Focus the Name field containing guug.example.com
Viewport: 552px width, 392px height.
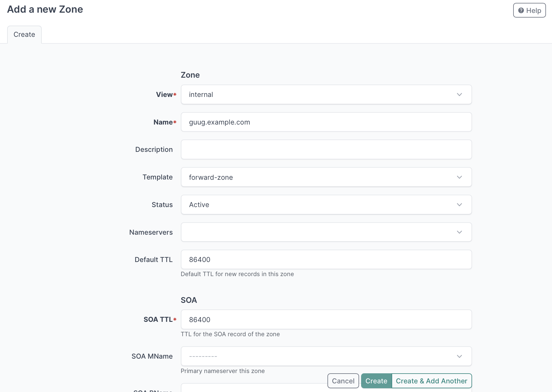tap(326, 122)
